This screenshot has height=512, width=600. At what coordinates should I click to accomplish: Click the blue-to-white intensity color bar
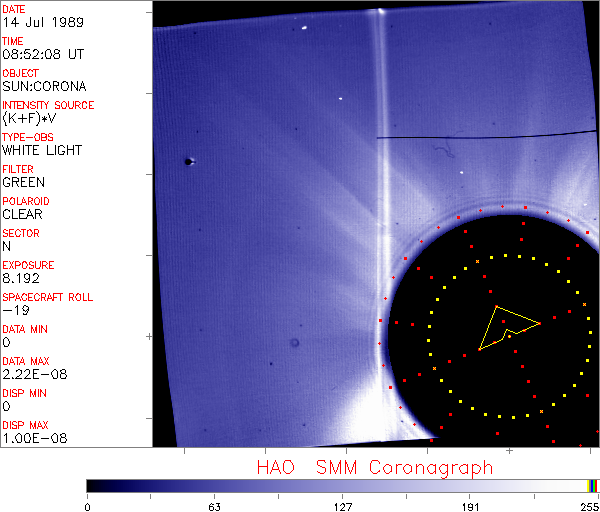[337, 486]
